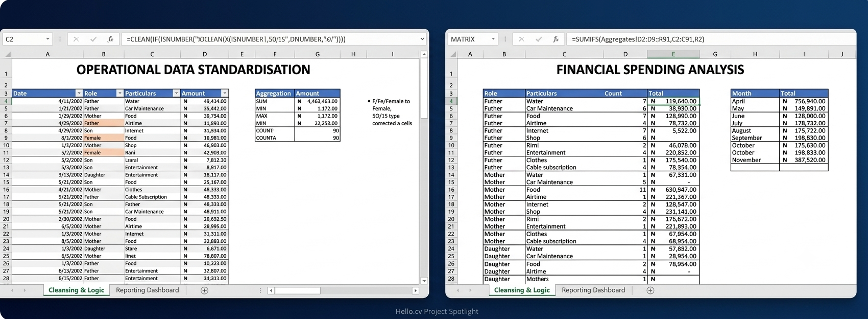Open the Amount filter dropdown in the Operational Data table
This screenshot has height=319, width=868.
tap(224, 94)
